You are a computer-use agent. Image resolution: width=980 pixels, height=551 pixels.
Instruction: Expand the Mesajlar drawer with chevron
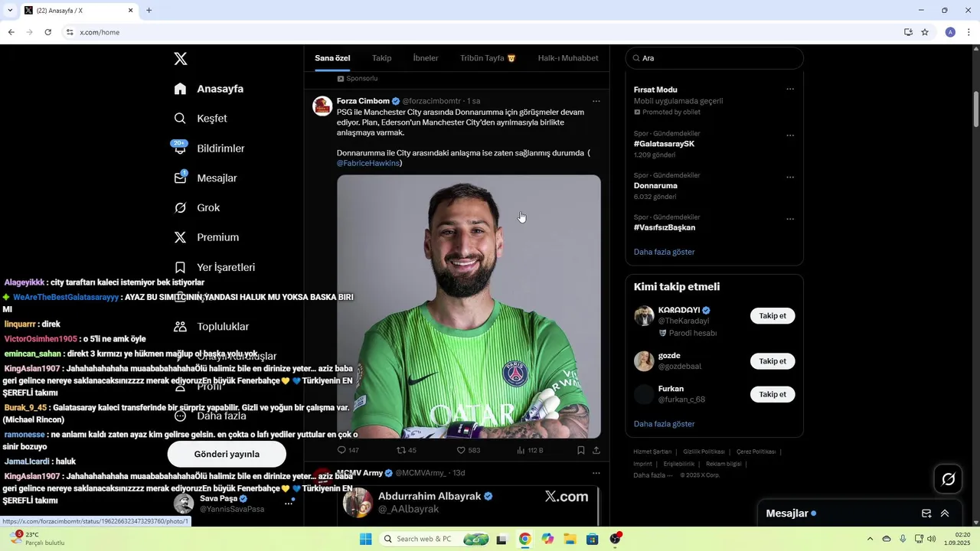coord(945,514)
